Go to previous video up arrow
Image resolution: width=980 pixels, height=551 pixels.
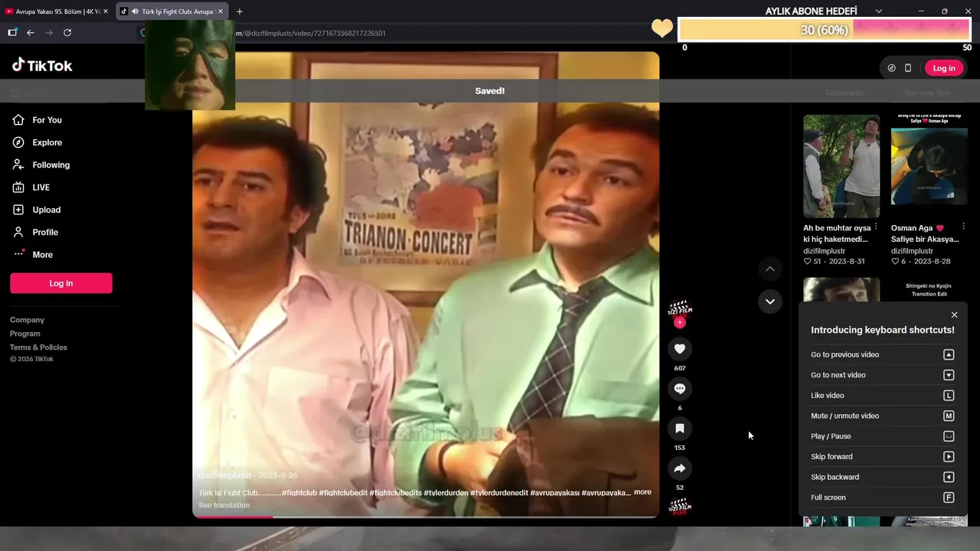click(770, 269)
